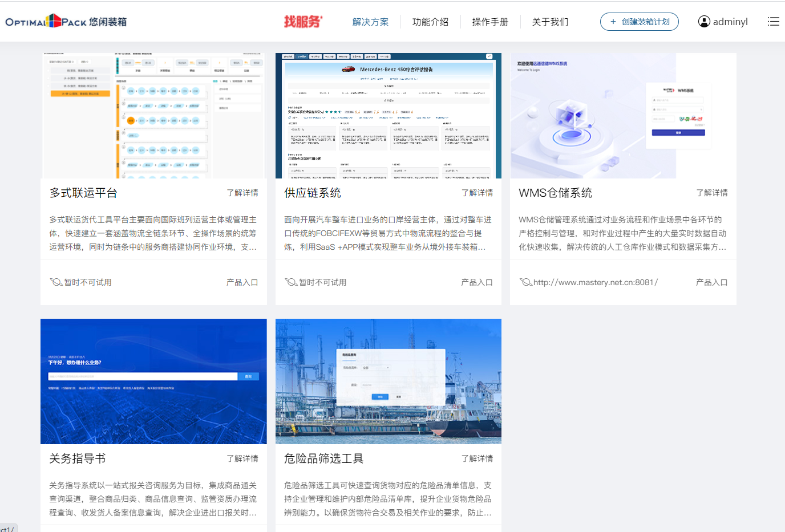Click 了解详情 for 多式联运平台

click(242, 193)
